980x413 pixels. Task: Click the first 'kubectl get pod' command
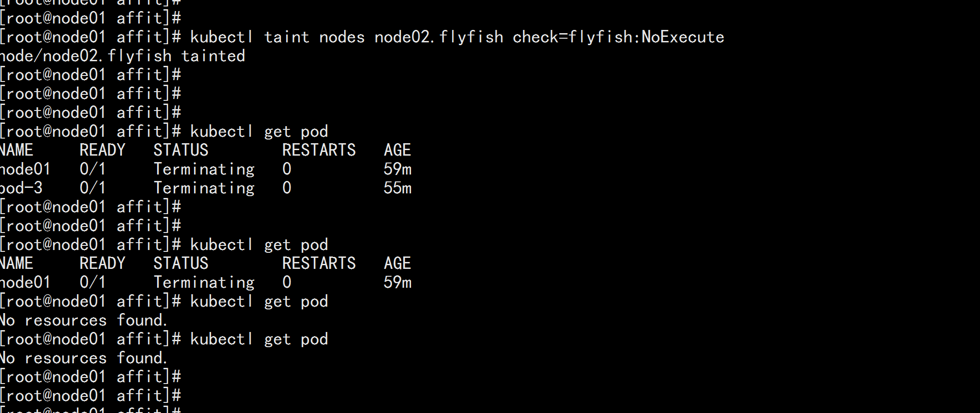pos(259,132)
